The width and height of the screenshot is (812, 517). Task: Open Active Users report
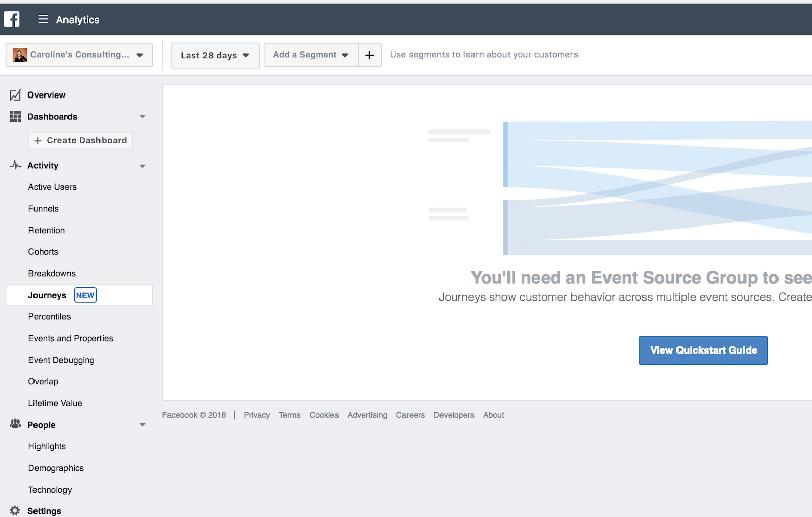coord(52,187)
